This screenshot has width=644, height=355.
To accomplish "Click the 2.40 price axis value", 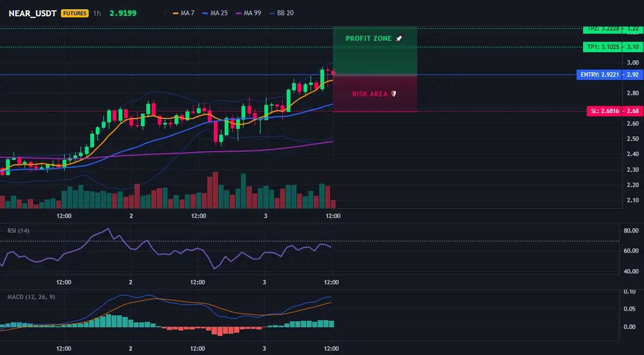I will pos(633,154).
